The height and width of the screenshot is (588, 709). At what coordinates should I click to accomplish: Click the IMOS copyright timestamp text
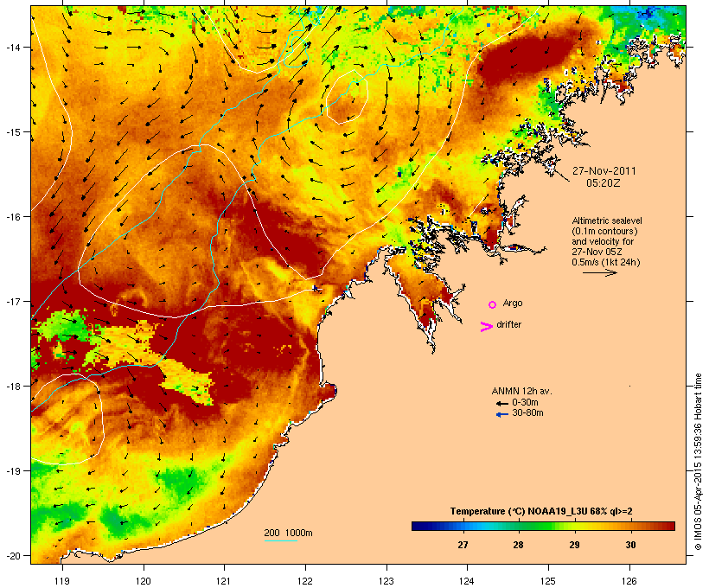point(698,462)
